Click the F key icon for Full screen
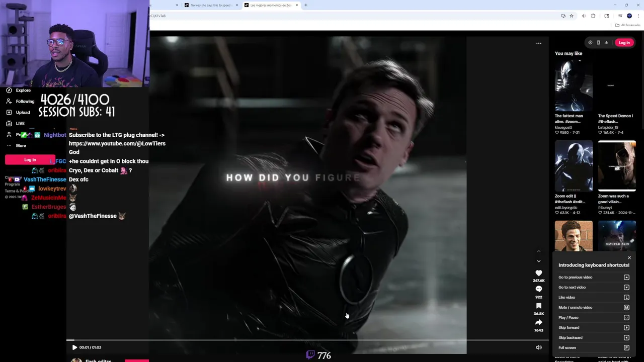644x362 pixels. [626, 348]
